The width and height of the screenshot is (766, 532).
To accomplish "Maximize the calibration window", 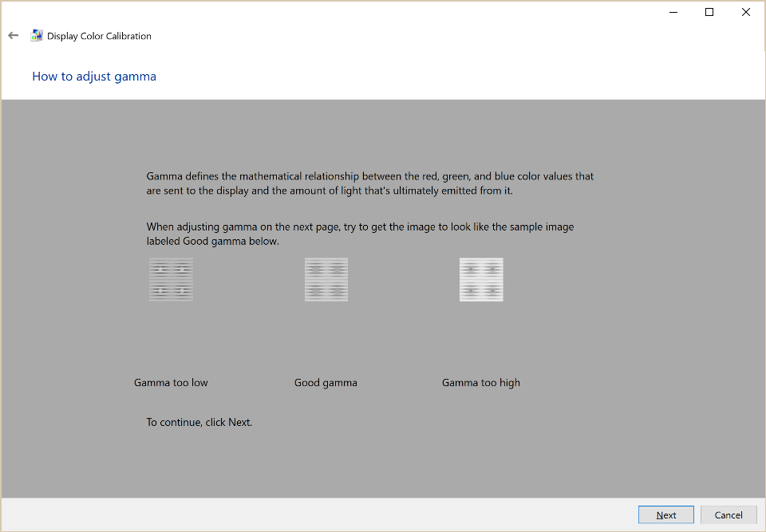I will pyautogui.click(x=709, y=12).
